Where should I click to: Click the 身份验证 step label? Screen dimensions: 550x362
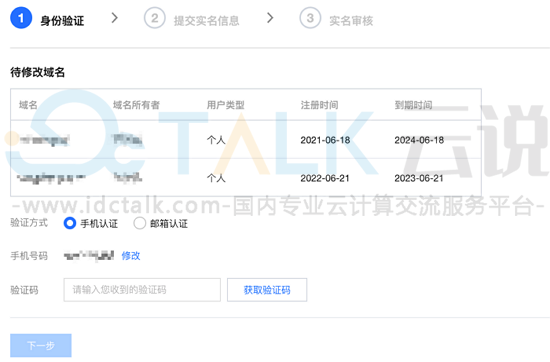tap(62, 21)
